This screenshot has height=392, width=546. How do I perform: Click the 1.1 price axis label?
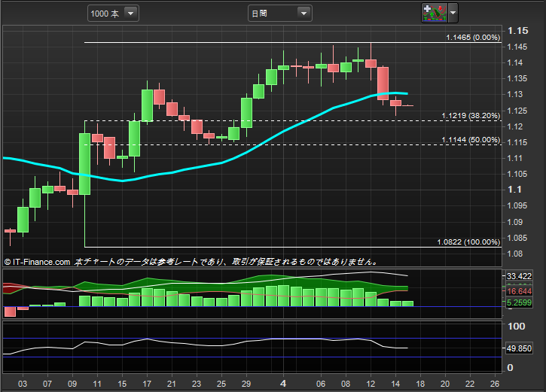514,190
